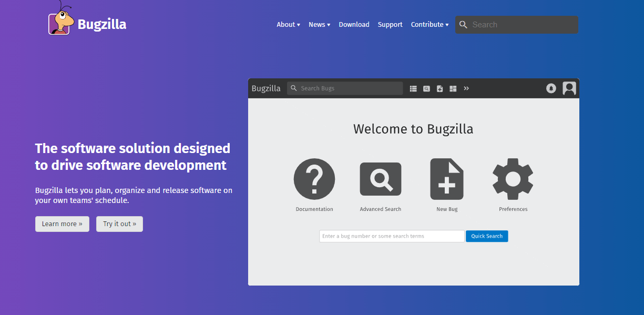This screenshot has width=644, height=315.
Task: Select the bug list icon in the toolbar
Action: pyautogui.click(x=413, y=88)
